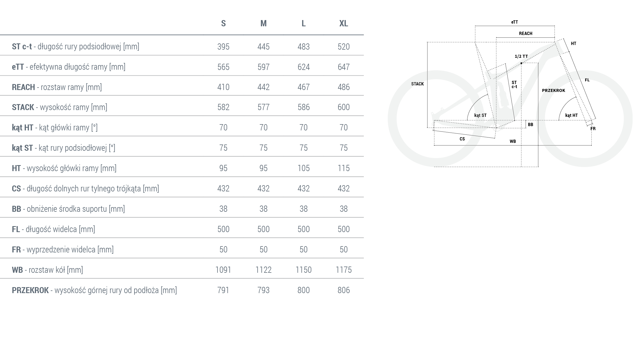Click the WB value 1091 for size S
This screenshot has height=356, width=644.
223,270
